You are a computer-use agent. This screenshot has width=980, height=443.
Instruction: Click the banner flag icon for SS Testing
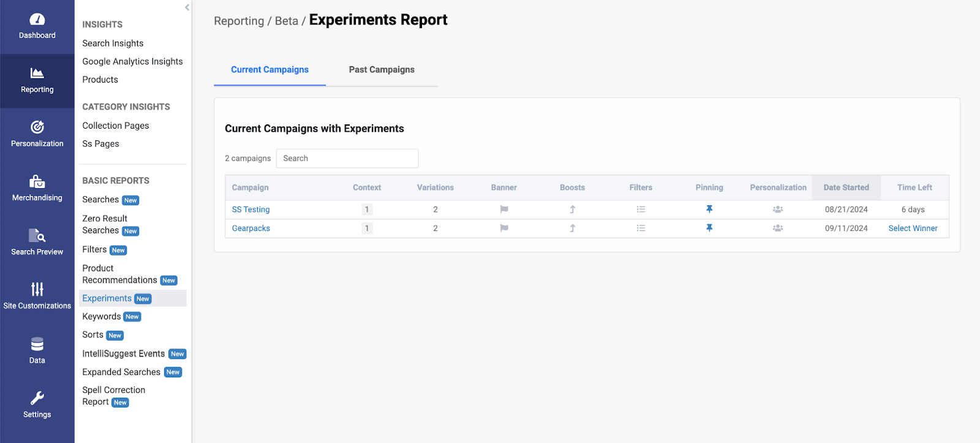pos(504,210)
